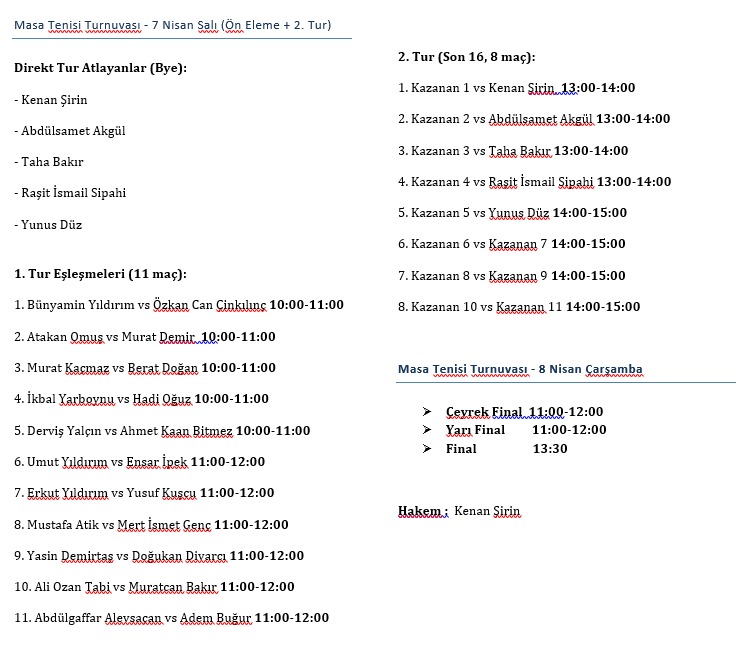The width and height of the screenshot is (750, 658).
Task: Click the Final time 13:30
Action: 550,449
